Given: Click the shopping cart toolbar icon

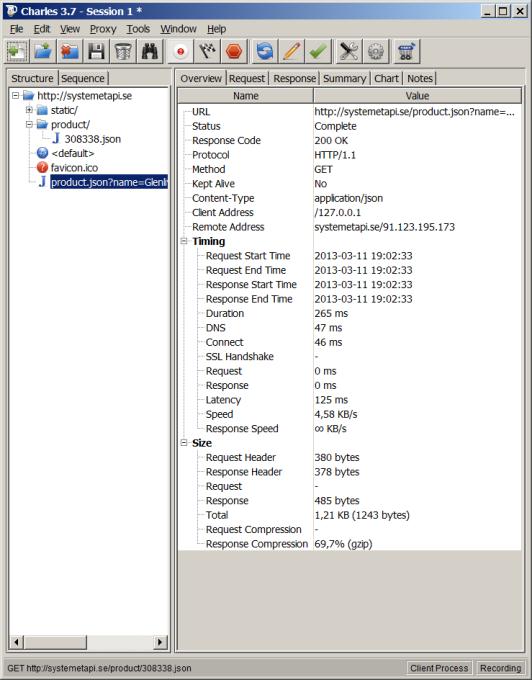Looking at the screenshot, I should click(x=406, y=52).
